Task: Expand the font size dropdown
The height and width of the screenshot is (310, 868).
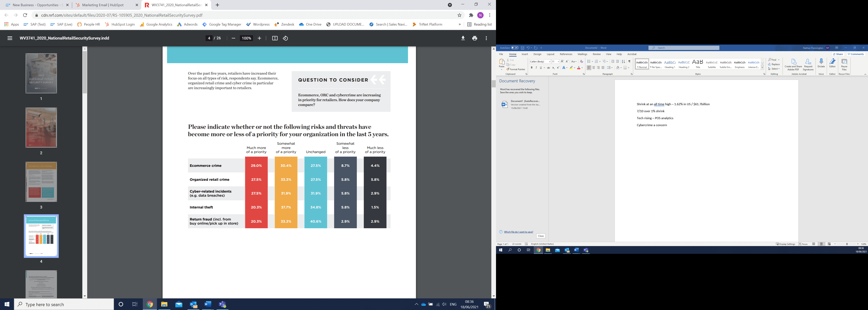Action: click(558, 62)
